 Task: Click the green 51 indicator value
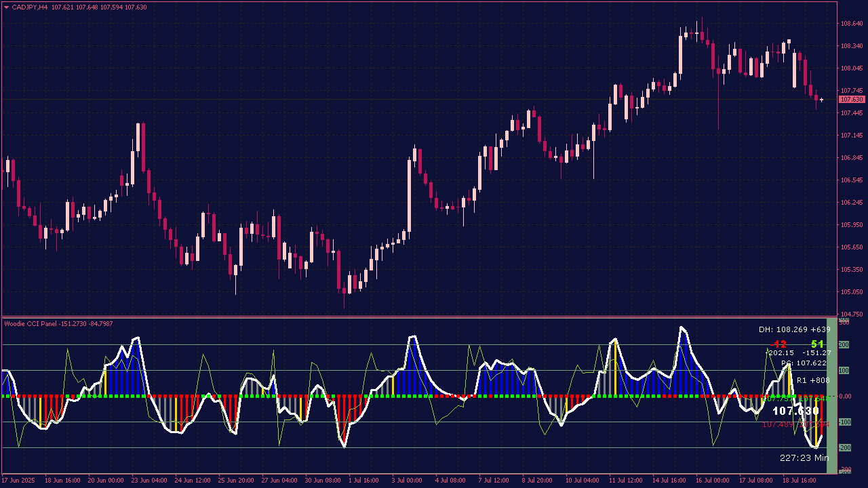pyautogui.click(x=817, y=344)
